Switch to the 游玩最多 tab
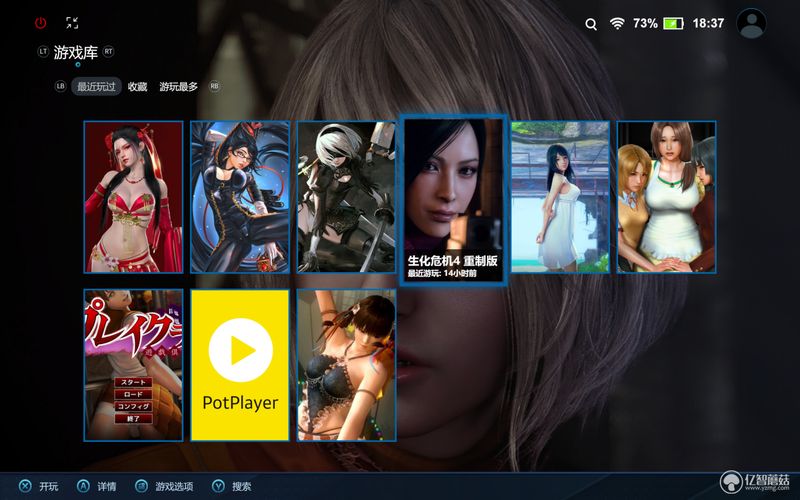800x500 pixels. (179, 87)
